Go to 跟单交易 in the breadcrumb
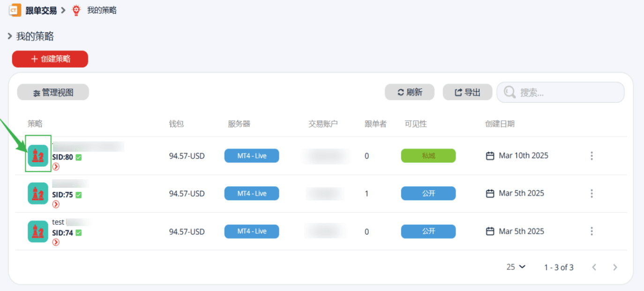The width and height of the screenshot is (644, 291). 41,10
